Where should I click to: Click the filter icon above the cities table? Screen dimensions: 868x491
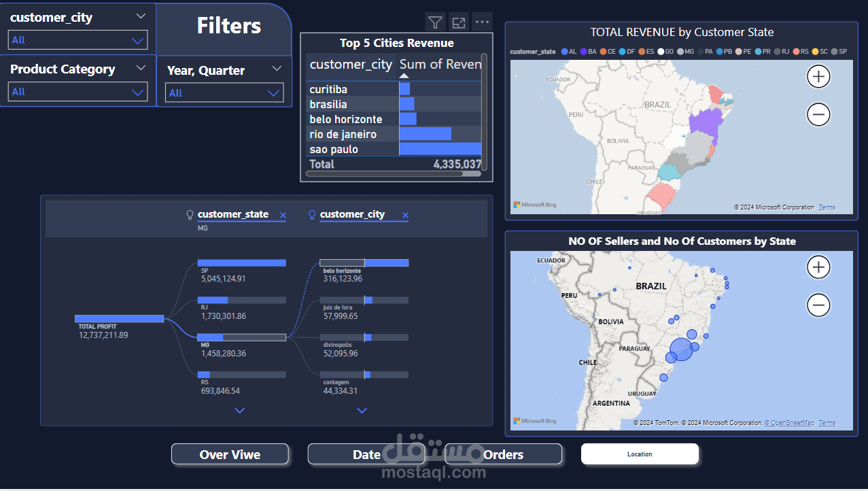[x=435, y=22]
